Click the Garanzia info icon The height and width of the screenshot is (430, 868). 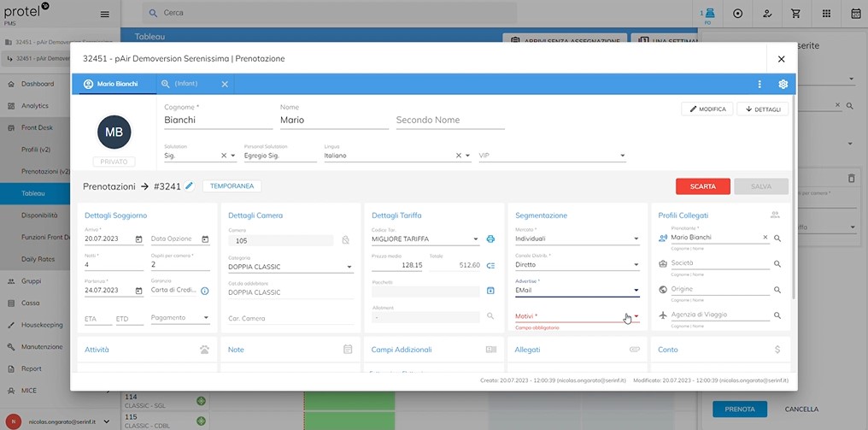coord(205,291)
